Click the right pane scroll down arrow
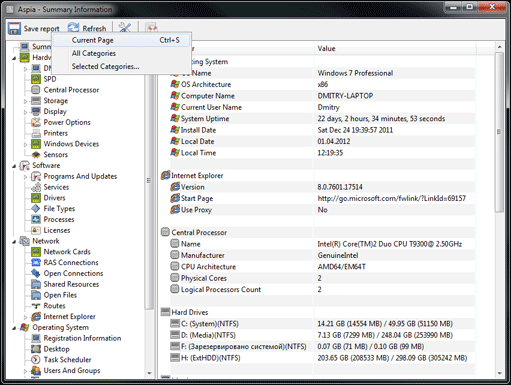Image resolution: width=511 pixels, height=385 pixels. click(499, 373)
